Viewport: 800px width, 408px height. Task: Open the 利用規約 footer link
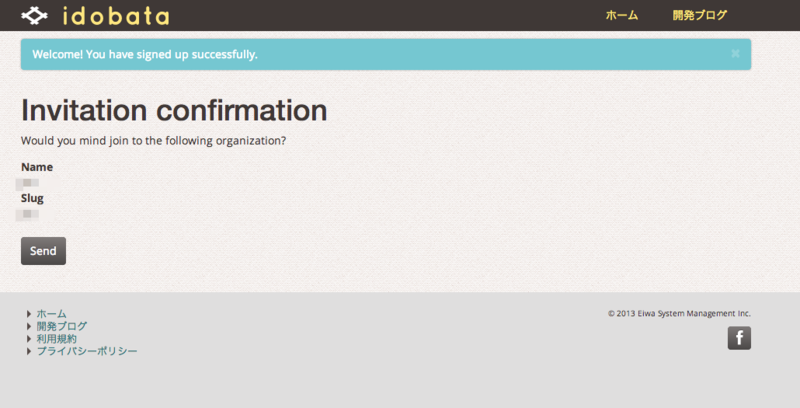(x=57, y=339)
